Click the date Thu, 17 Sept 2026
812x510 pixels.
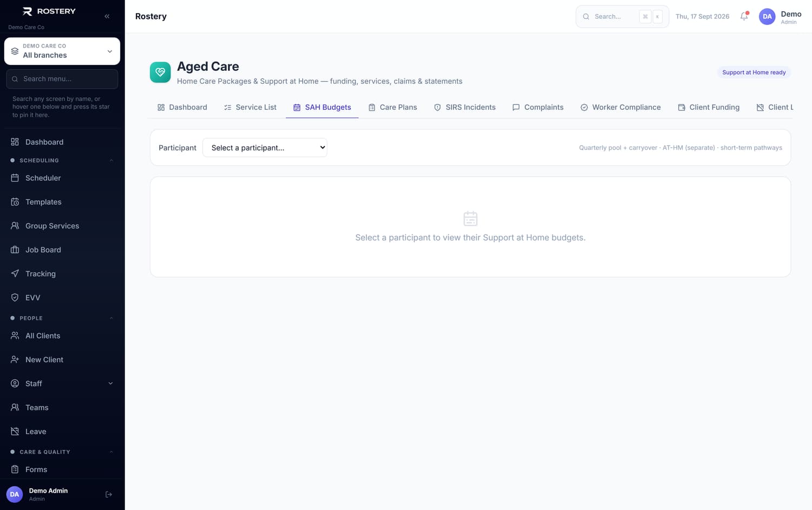(x=702, y=16)
